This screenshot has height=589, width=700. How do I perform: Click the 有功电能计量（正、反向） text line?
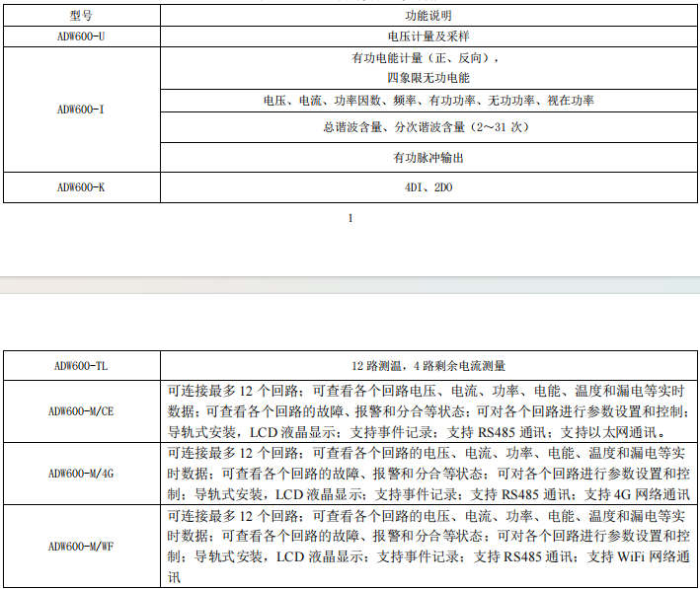pos(425,58)
